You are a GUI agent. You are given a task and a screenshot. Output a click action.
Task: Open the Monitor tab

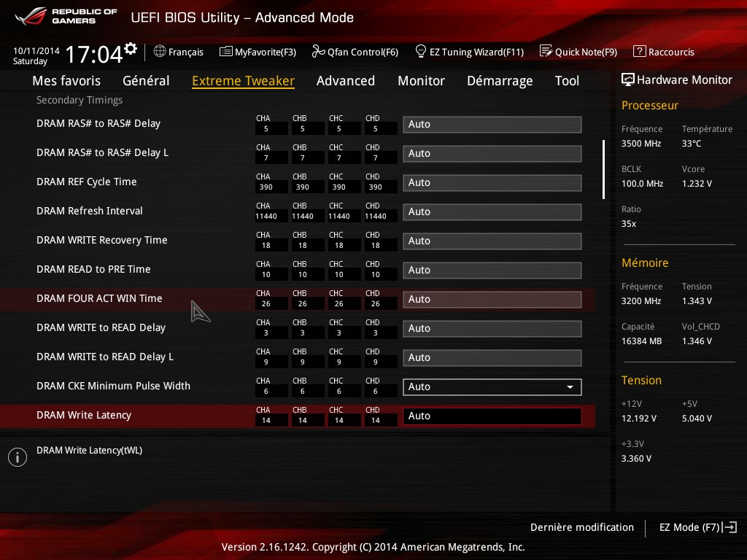click(421, 81)
